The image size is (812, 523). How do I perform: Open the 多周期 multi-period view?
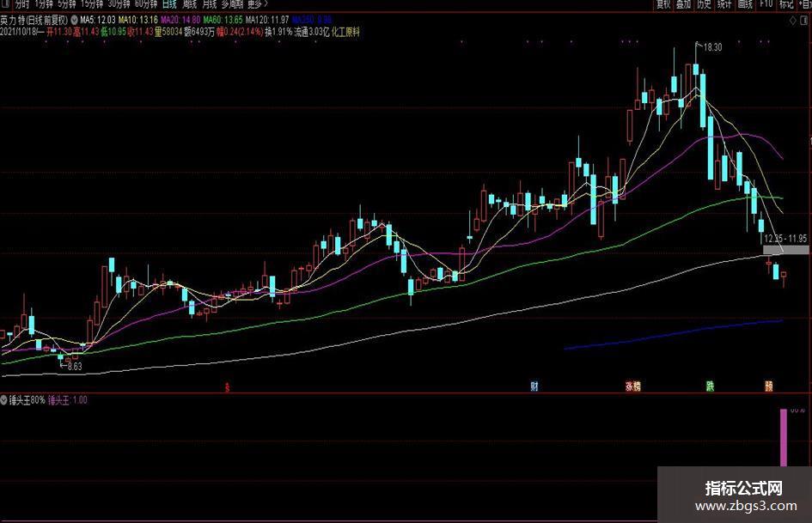[233, 4]
